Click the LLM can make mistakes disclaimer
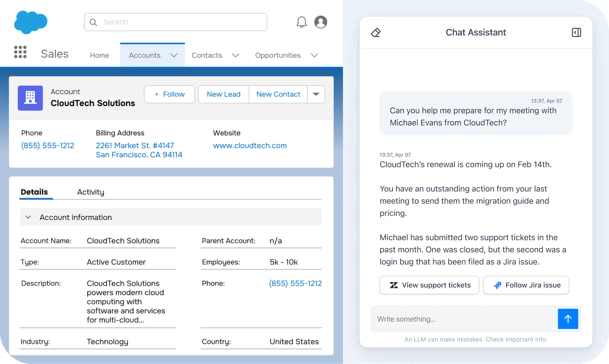 click(x=476, y=340)
